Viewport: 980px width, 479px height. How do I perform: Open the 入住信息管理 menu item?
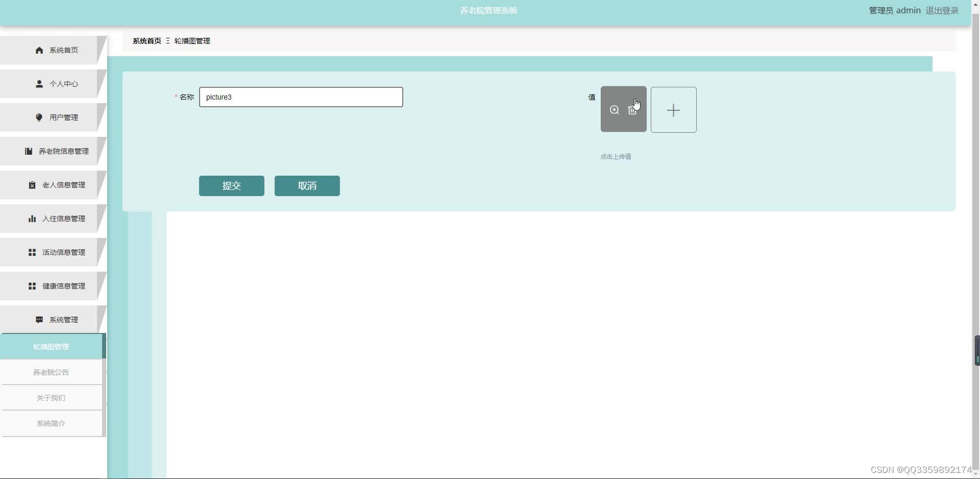pos(53,219)
